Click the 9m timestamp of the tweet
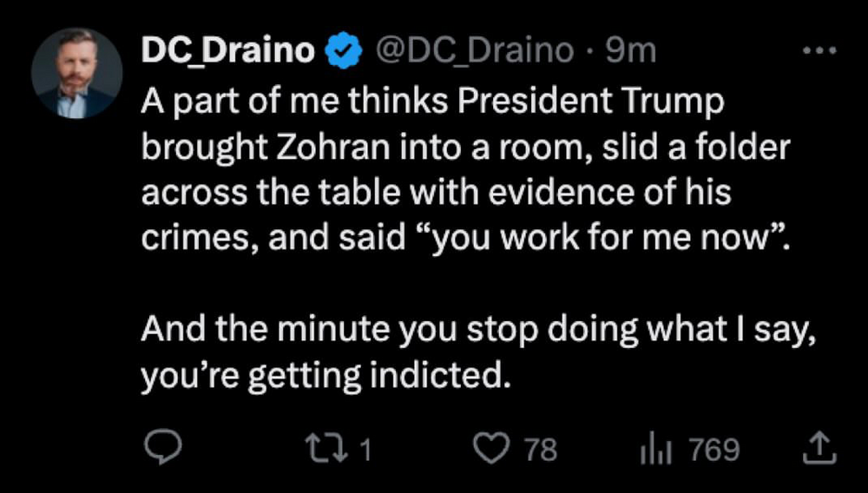This screenshot has height=493, width=868. [630, 52]
